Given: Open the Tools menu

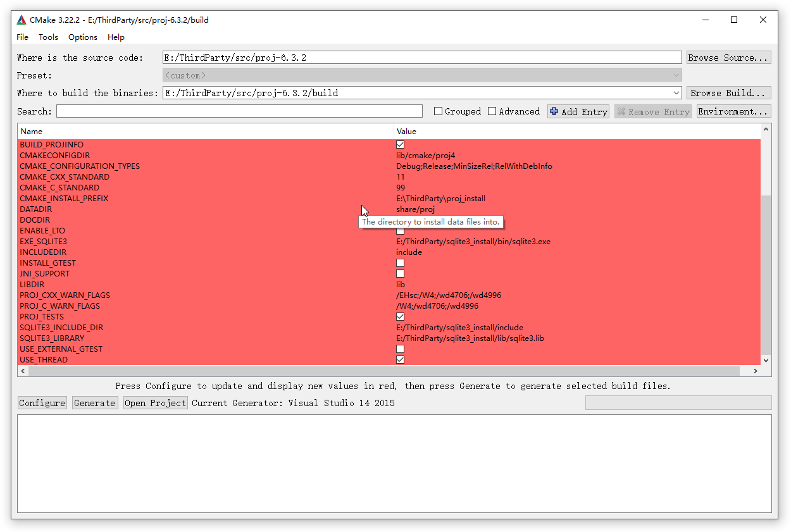Looking at the screenshot, I should click(x=48, y=37).
